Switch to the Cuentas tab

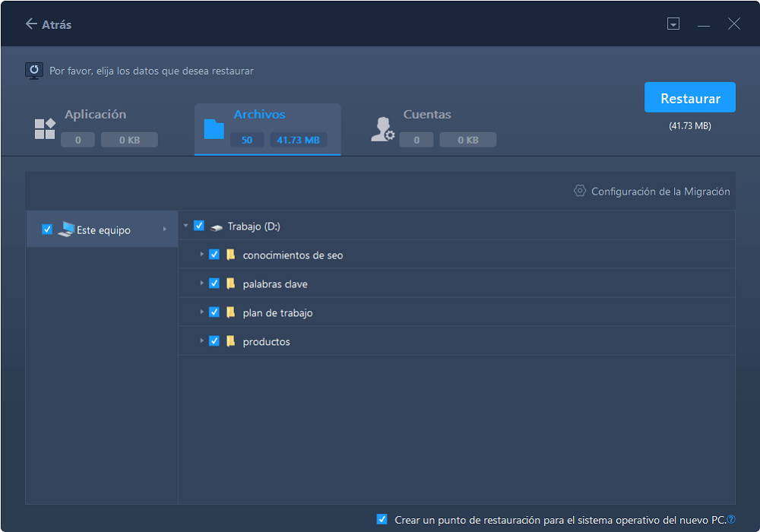pos(434,128)
